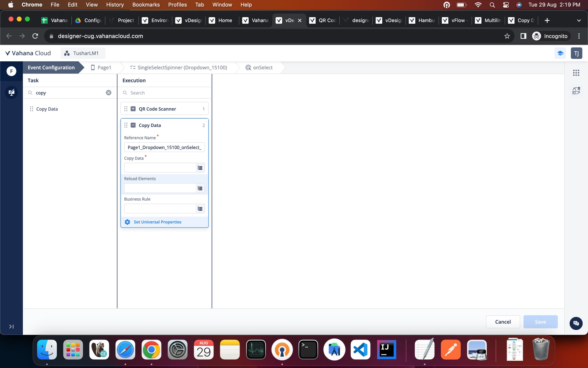
Task: Click the Chrome address bar URL
Action: tap(100, 36)
